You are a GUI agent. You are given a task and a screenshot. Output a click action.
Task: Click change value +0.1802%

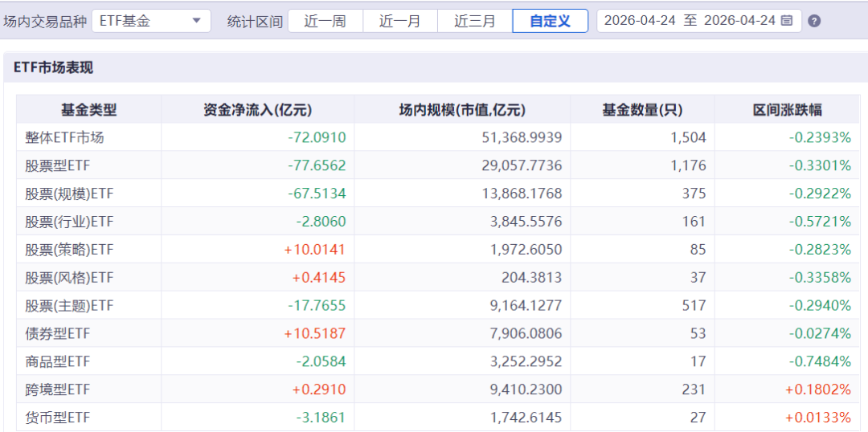click(x=818, y=389)
